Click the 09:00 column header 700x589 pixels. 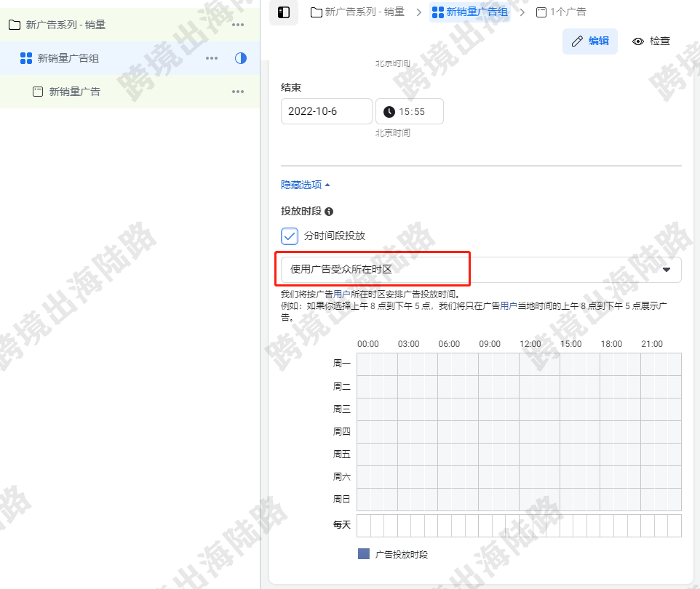click(490, 344)
